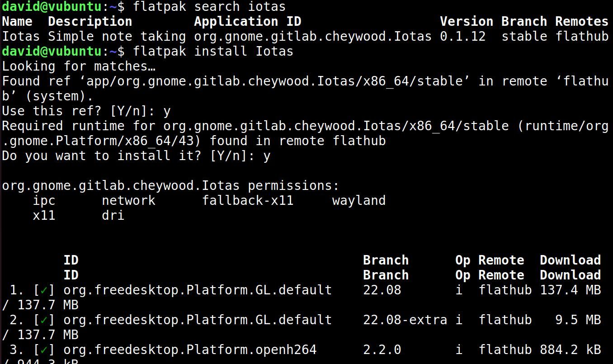Click the checkmark on row 1
The height and width of the screenshot is (364, 613).
click(x=44, y=290)
